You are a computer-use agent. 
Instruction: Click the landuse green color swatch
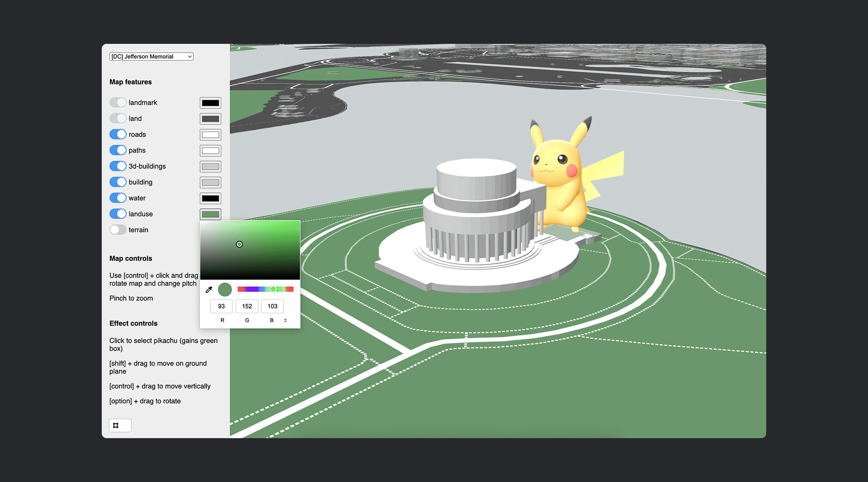(210, 214)
